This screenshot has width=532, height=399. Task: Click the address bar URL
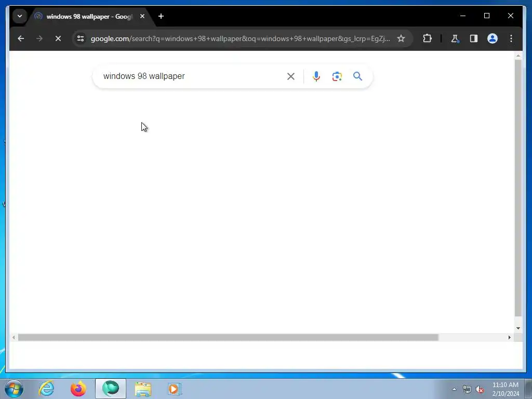point(240,38)
